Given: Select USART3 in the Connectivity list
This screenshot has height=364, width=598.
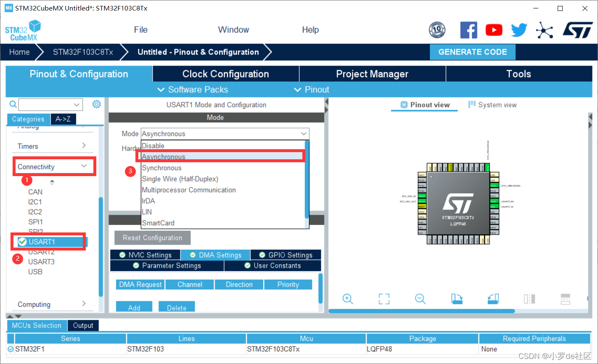Looking at the screenshot, I should (41, 261).
